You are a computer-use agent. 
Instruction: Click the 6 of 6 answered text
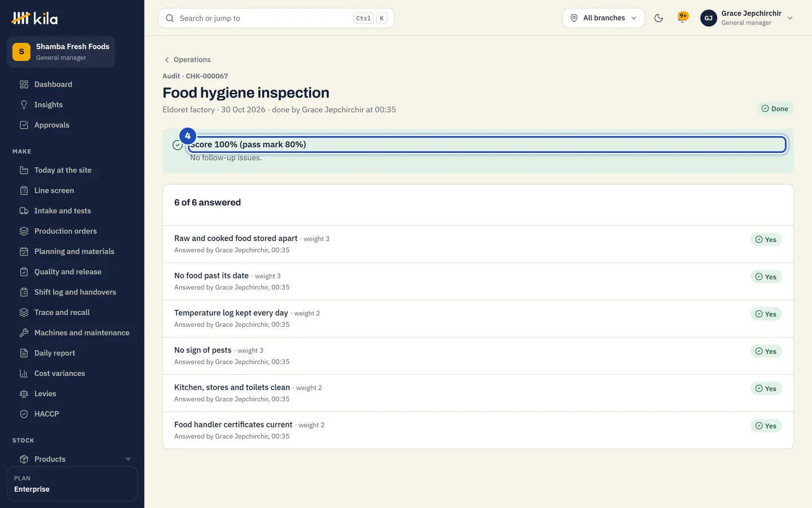click(208, 203)
